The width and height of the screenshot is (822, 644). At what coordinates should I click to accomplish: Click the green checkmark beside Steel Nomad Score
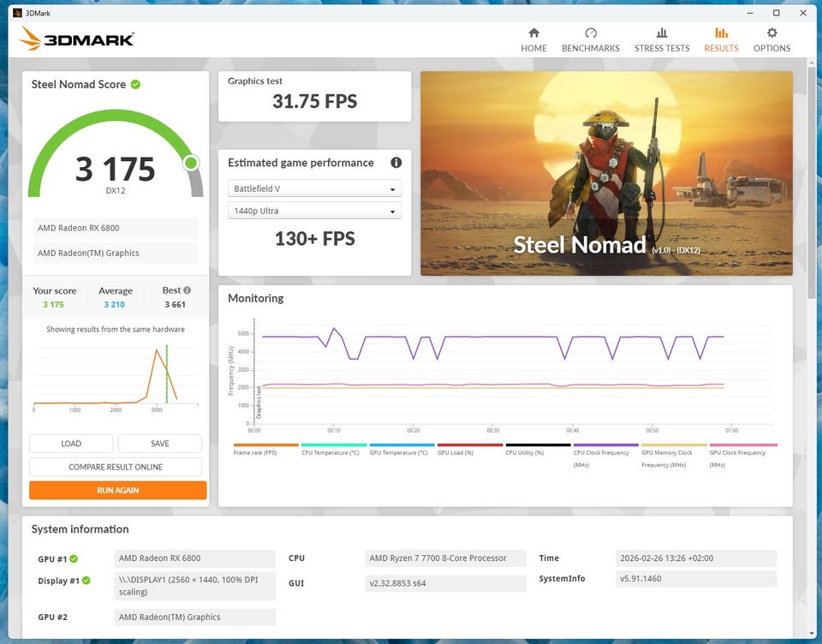coord(135,84)
